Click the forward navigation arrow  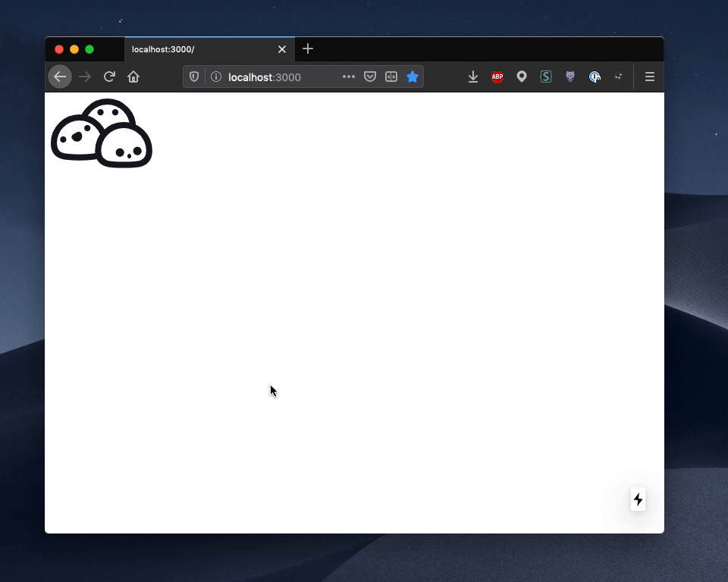pyautogui.click(x=85, y=77)
